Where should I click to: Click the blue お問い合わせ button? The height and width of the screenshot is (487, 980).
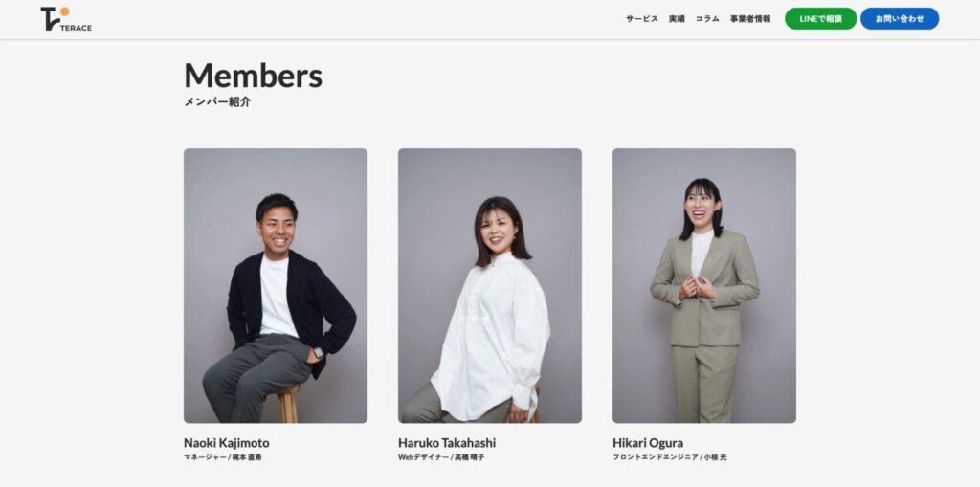(x=900, y=19)
